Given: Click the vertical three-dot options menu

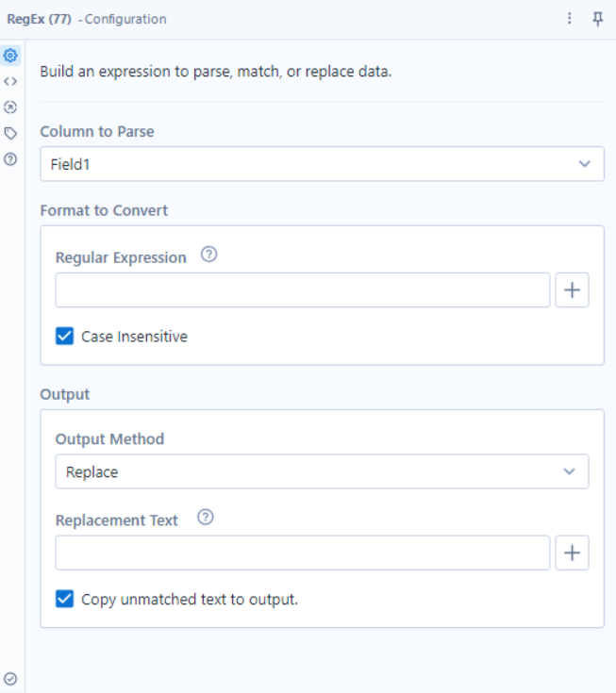Looking at the screenshot, I should click(569, 19).
